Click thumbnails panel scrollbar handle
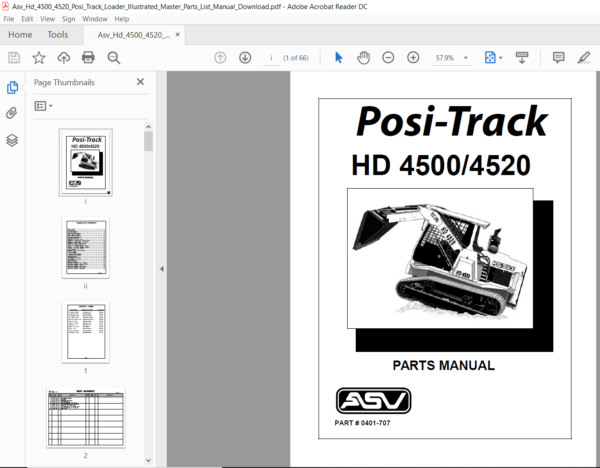The height and width of the screenshot is (468, 600). pos(148,141)
